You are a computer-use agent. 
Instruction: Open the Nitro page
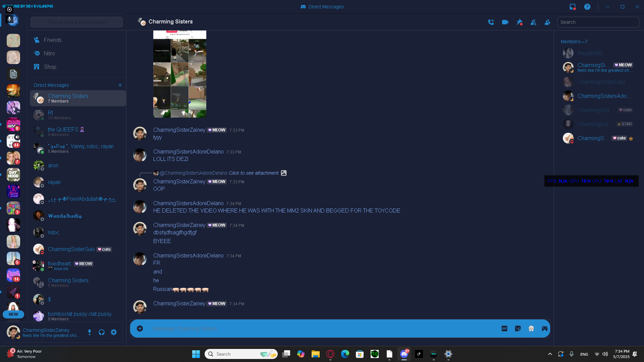click(x=49, y=53)
